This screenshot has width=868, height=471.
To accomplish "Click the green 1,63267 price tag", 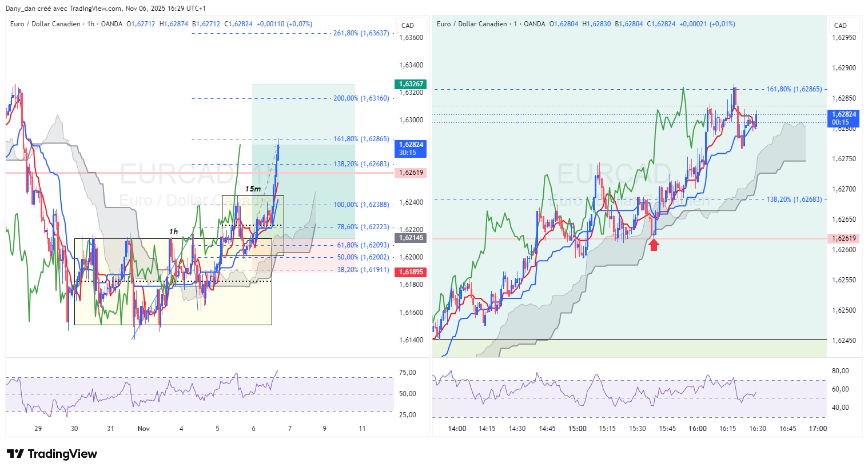I will click(411, 84).
